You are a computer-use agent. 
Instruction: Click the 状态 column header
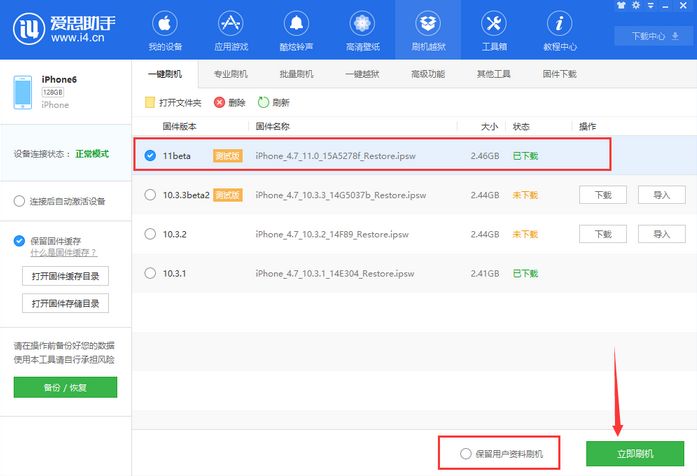pyautogui.click(x=521, y=126)
